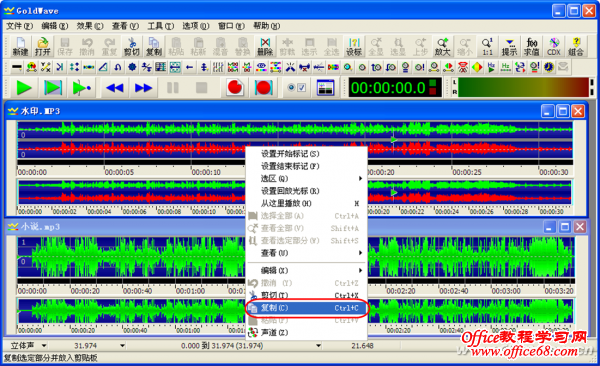
Task: Expand the 选区(Q) submenu
Action: point(306,178)
